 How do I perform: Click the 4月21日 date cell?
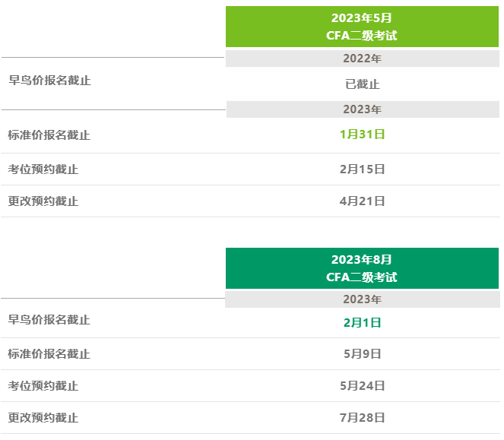click(363, 201)
